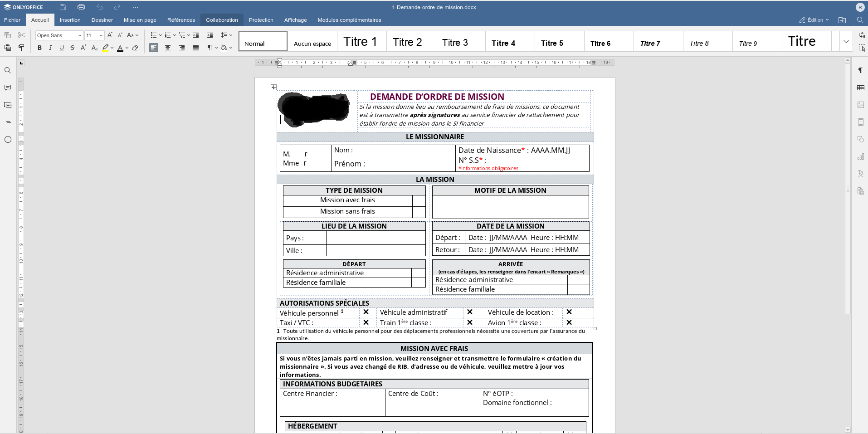Apply the Aucun espace style
The image size is (868, 434).
tap(312, 41)
